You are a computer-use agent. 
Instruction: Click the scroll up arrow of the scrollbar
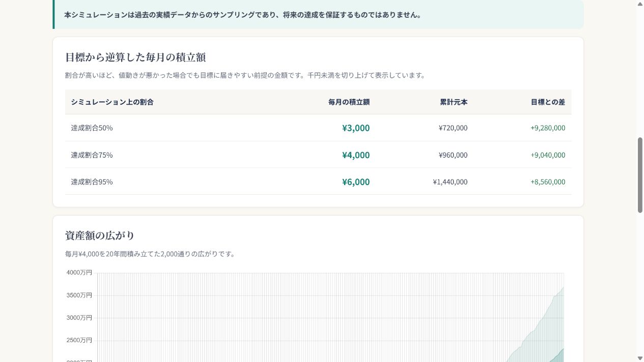(x=640, y=4)
